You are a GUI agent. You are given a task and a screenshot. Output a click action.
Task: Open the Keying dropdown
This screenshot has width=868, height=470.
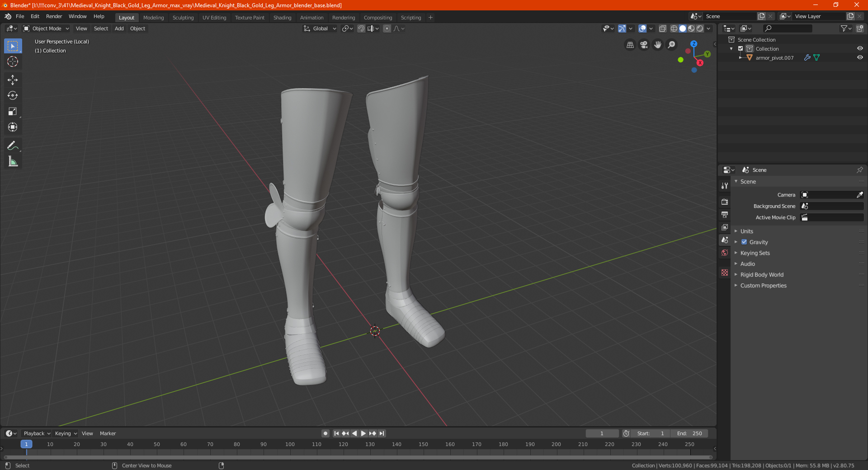(x=66, y=433)
